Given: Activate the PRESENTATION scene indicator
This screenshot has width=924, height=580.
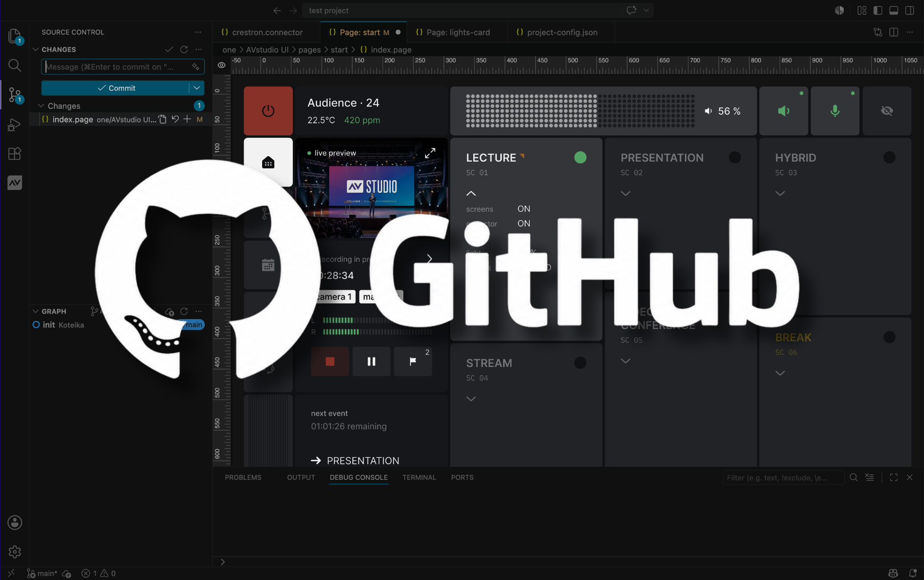Looking at the screenshot, I should click(735, 157).
